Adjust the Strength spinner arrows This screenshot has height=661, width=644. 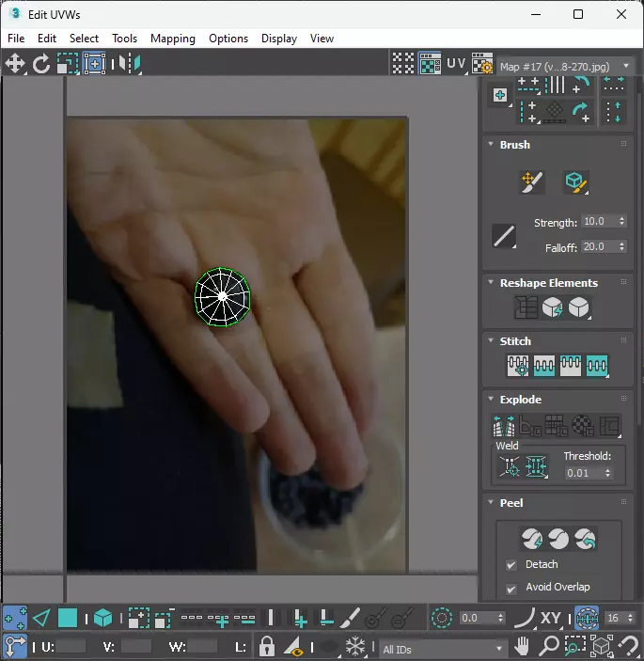(x=622, y=221)
